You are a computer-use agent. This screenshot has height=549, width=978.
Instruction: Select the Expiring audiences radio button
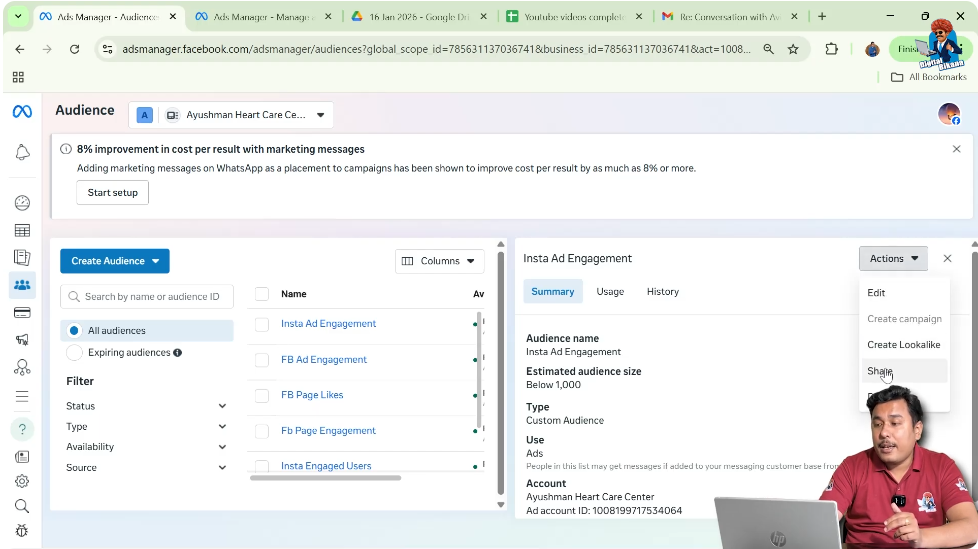(x=74, y=353)
